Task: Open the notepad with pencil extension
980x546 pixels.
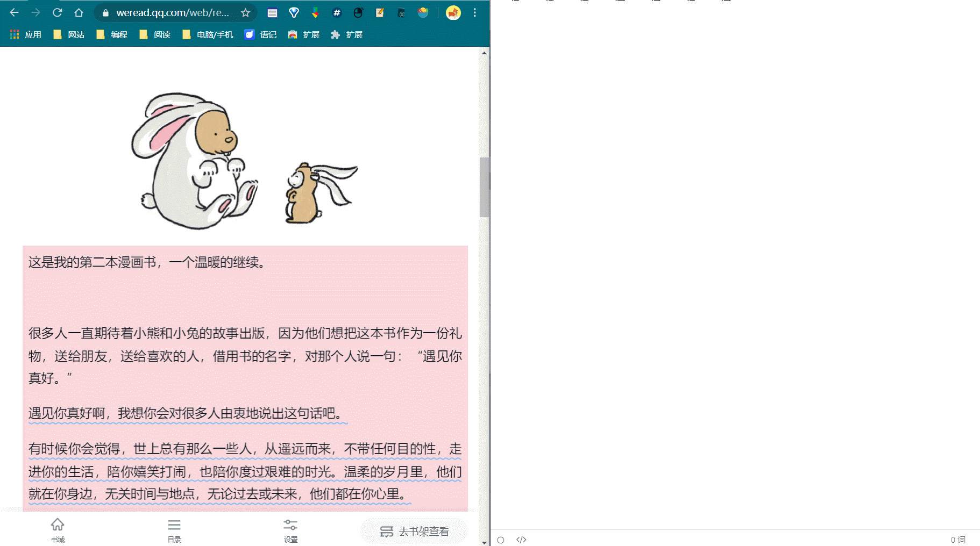Action: pyautogui.click(x=380, y=13)
